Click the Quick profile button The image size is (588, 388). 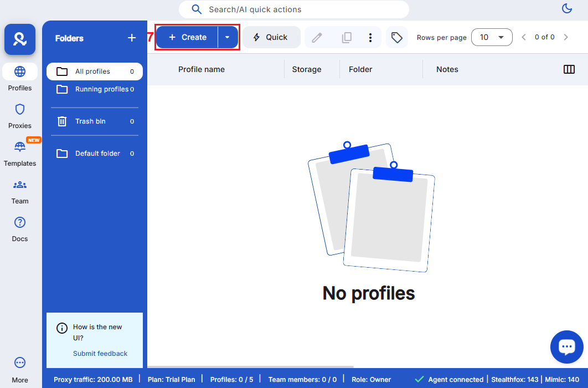[271, 37]
